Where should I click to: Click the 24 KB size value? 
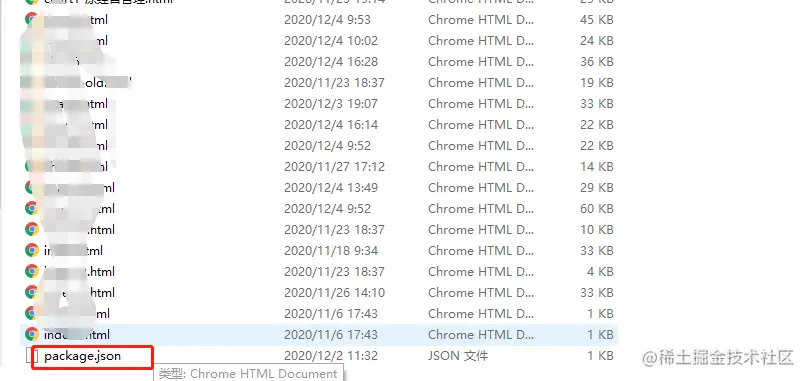pyautogui.click(x=597, y=41)
